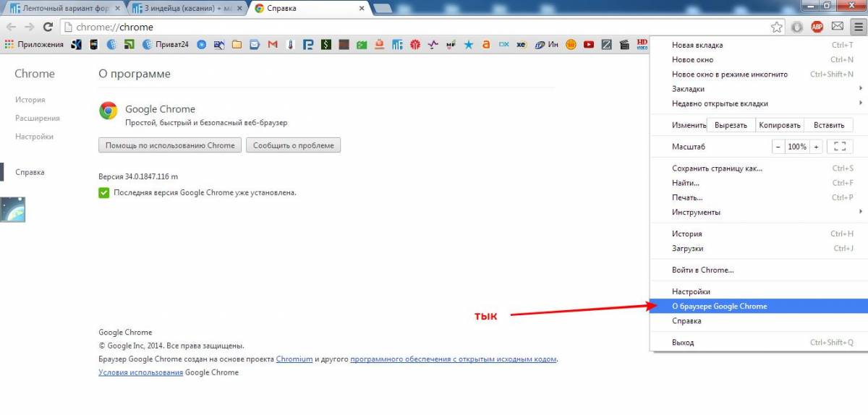Open the Приложения apps shortcut
This screenshot has width=868, height=415.
point(34,44)
